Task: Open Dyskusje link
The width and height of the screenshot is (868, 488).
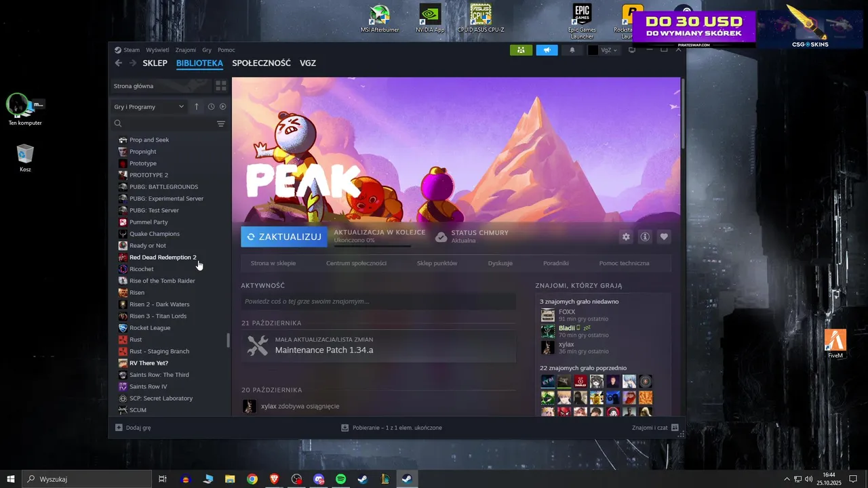Action: (x=500, y=263)
